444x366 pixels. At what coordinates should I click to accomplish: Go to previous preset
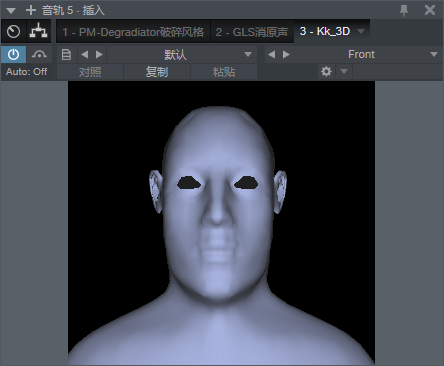pos(85,54)
